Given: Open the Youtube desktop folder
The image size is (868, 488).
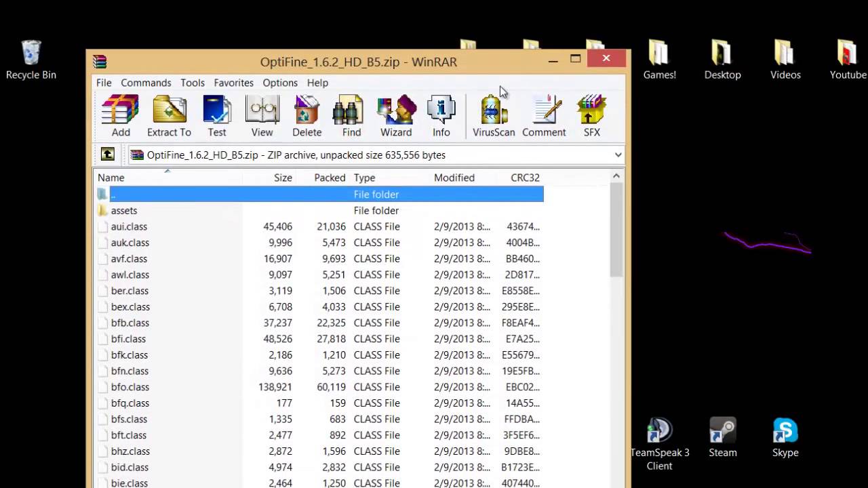Looking at the screenshot, I should pyautogui.click(x=848, y=60).
